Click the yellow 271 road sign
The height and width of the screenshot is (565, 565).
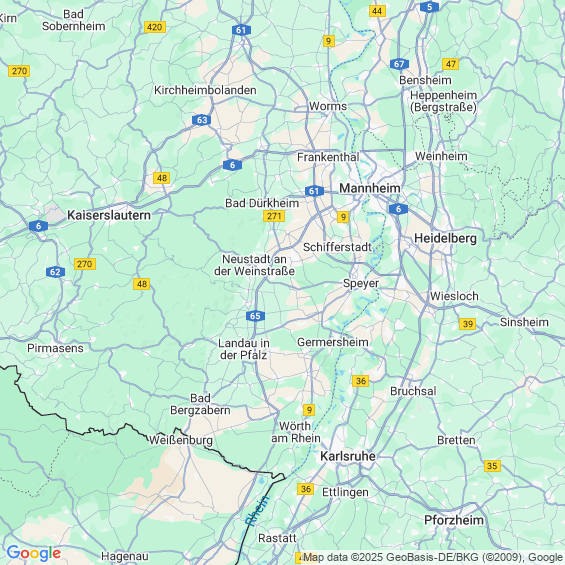coord(274,216)
